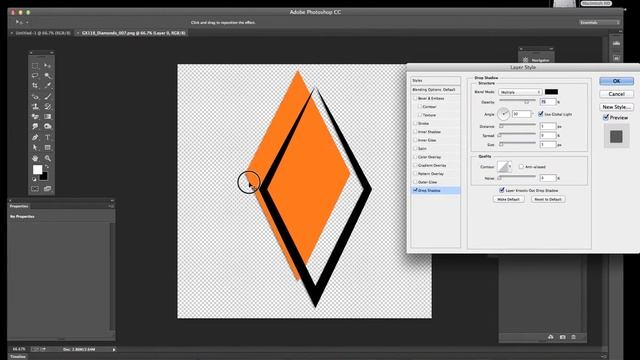The height and width of the screenshot is (360, 640).
Task: Select the Lasso tool
Action: [35, 76]
